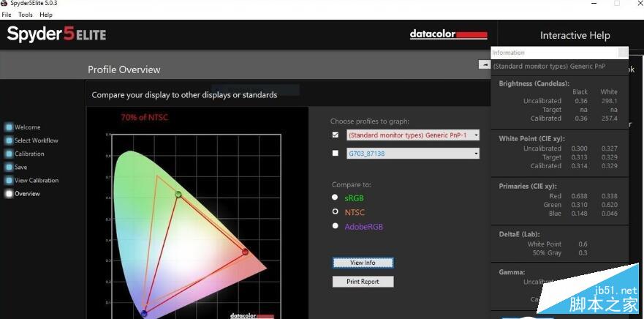Click the Select Workflow step icon
The height and width of the screenshot is (319, 644).
coord(9,140)
